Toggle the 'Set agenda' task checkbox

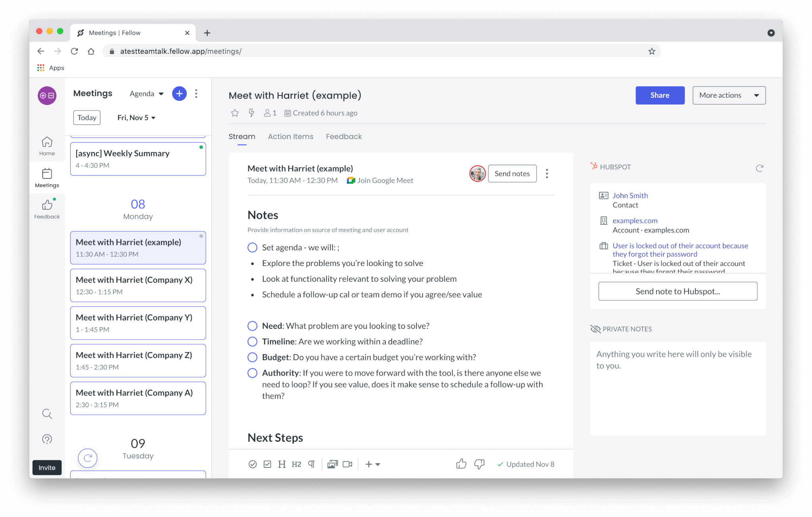251,247
